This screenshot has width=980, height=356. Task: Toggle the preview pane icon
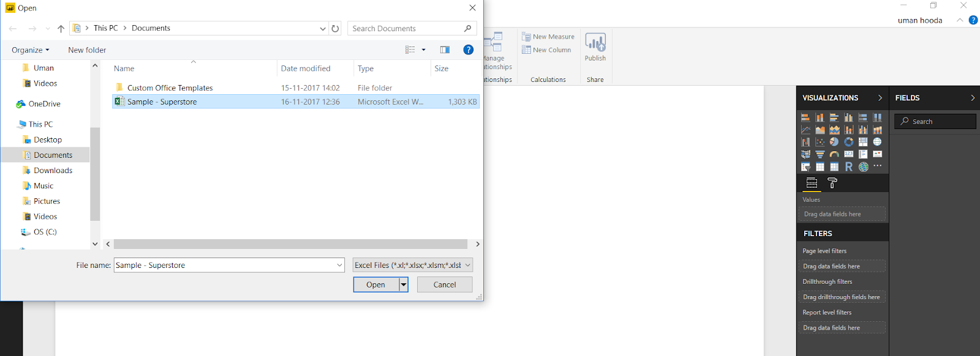click(x=445, y=50)
